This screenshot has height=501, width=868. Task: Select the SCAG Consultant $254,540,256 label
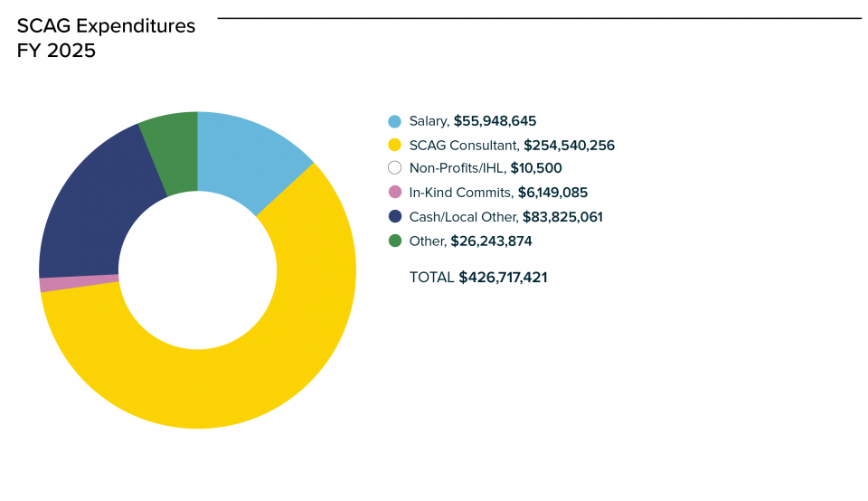(x=512, y=145)
